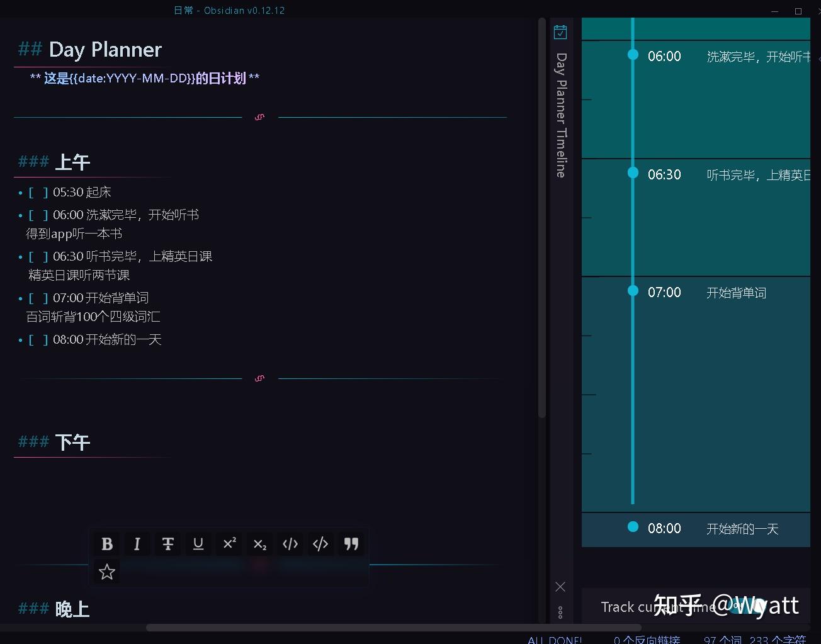Apply italic formatting
This screenshot has width=821, height=644.
click(x=137, y=544)
